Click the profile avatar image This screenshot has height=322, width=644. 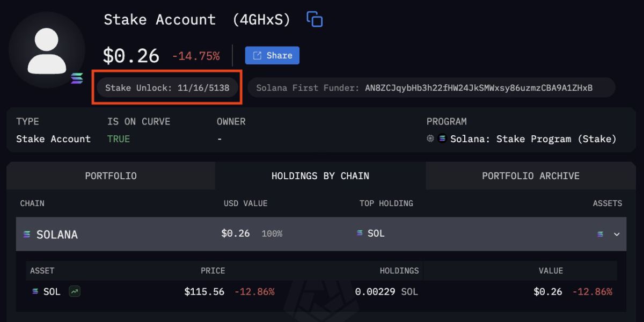[47, 50]
